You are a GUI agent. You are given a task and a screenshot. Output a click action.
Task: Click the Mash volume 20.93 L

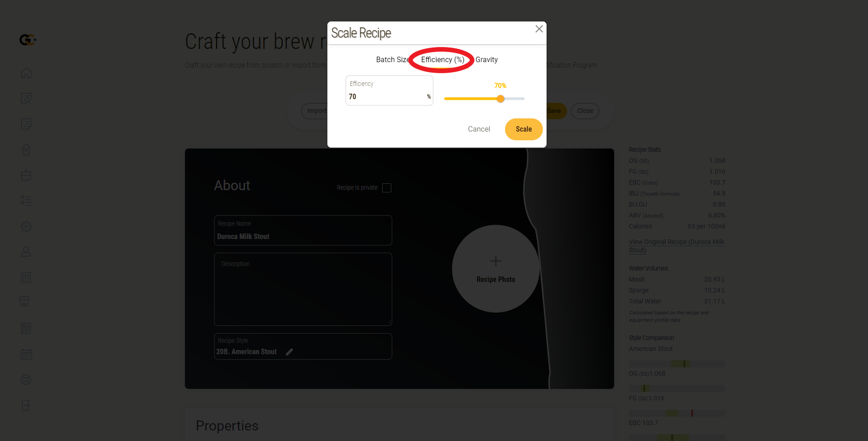(x=715, y=280)
